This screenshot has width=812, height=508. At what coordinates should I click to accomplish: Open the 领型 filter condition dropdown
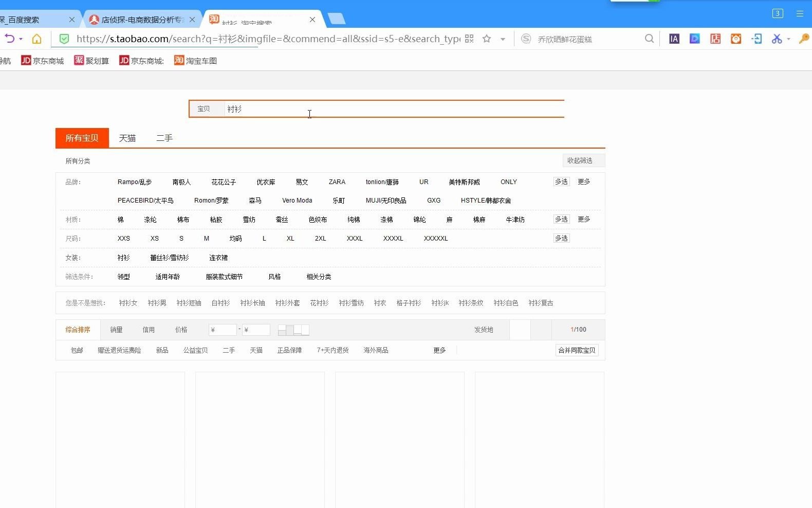click(x=123, y=277)
